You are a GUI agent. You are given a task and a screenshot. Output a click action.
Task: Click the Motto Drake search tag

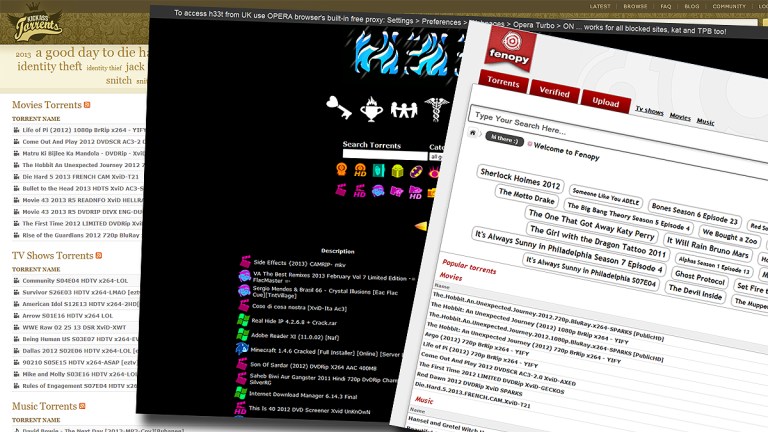(527, 196)
